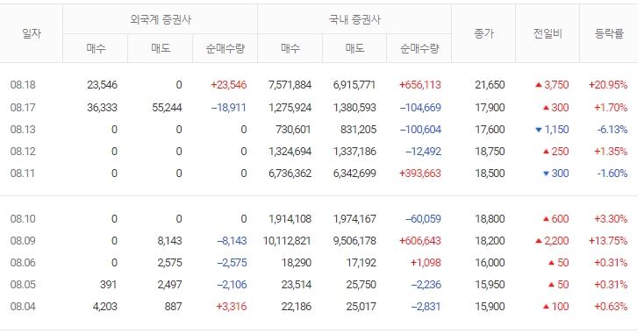The height and width of the screenshot is (333, 644).
Task: Select the date 08.05 row label
Action: pos(23,284)
